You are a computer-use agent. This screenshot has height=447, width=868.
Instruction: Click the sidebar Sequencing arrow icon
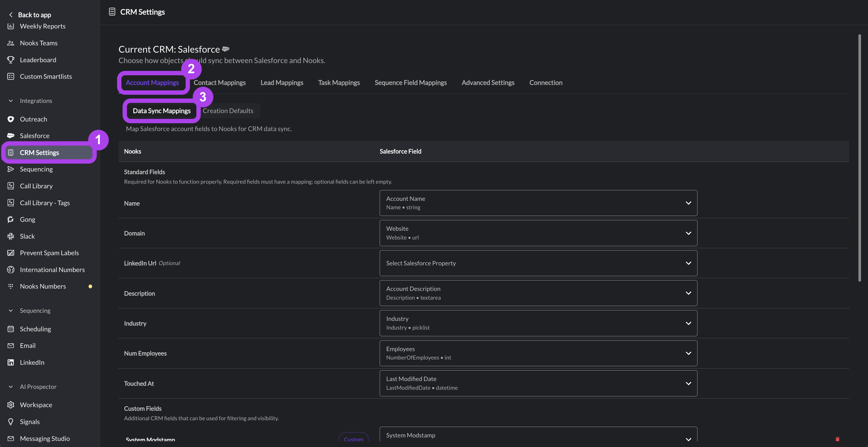pos(11,169)
